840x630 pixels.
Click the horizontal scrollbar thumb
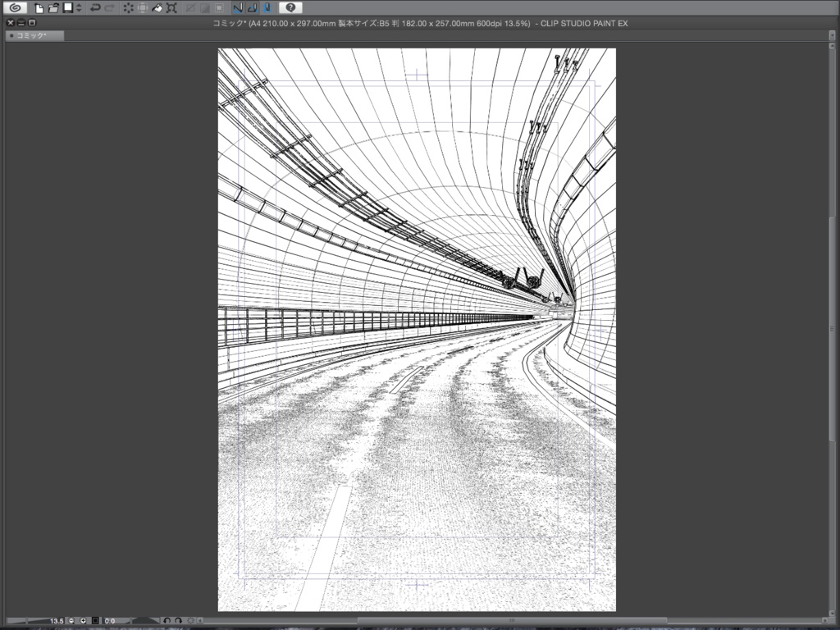tap(512, 621)
